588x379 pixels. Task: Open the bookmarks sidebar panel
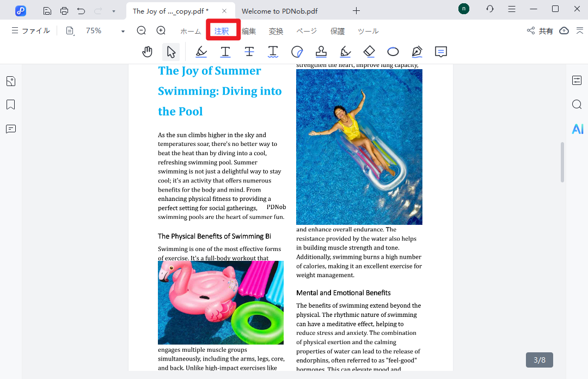tap(10, 105)
